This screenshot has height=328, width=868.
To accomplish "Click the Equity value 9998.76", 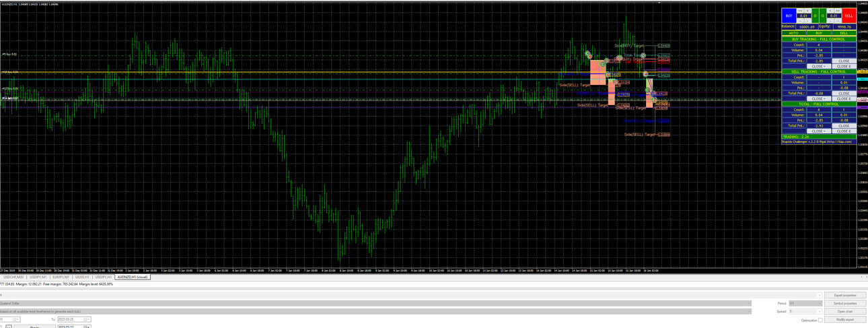I will coord(844,27).
